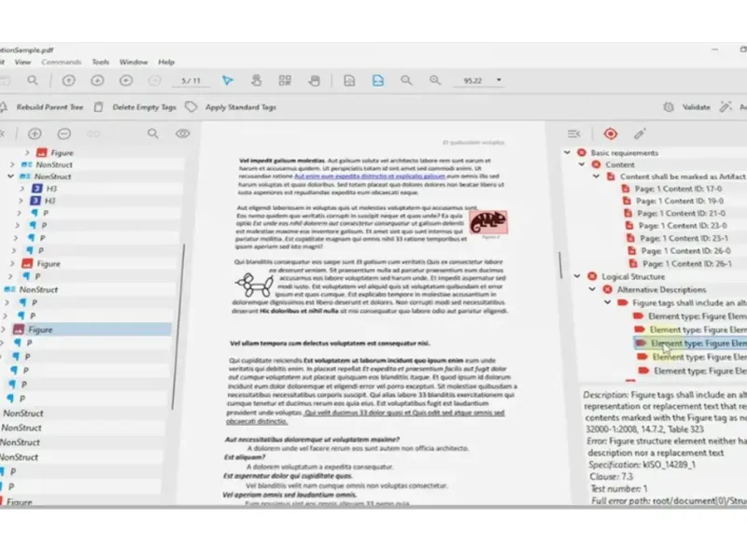
Task: Click the Clause: 7.3 description line
Action: click(612, 476)
